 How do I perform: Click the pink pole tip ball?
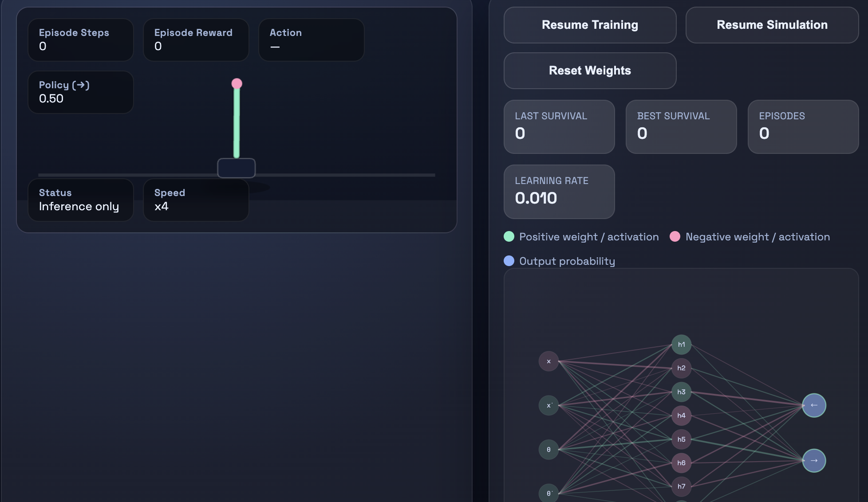(237, 84)
